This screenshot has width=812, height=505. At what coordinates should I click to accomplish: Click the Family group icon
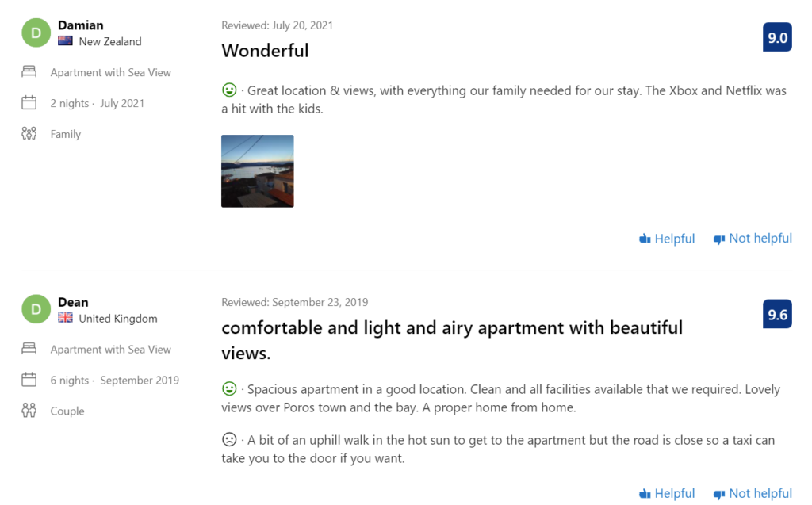point(29,134)
